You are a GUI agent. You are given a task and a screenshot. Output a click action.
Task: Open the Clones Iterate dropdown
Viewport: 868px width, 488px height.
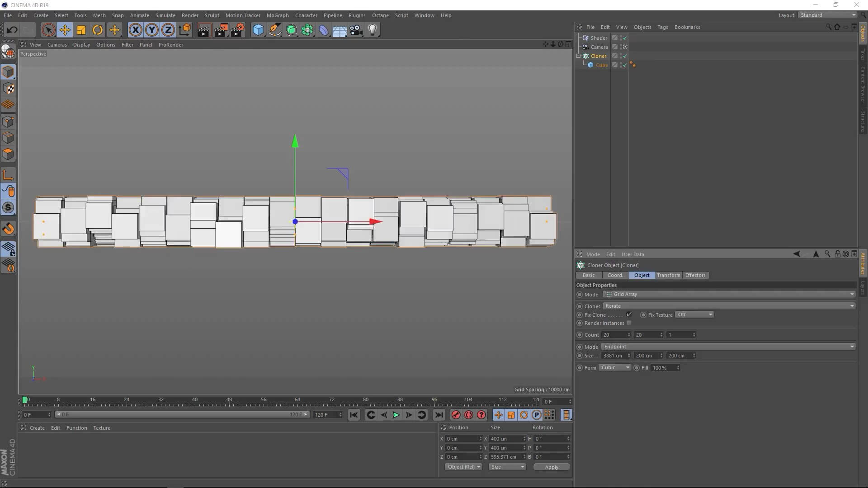tap(729, 306)
